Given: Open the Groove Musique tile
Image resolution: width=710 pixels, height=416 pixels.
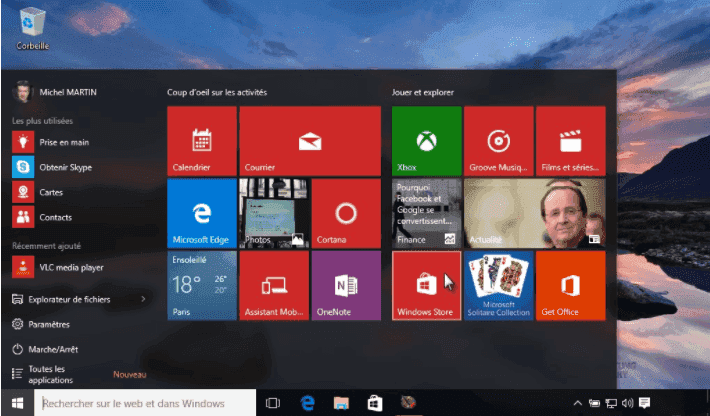Looking at the screenshot, I should pos(499,141).
